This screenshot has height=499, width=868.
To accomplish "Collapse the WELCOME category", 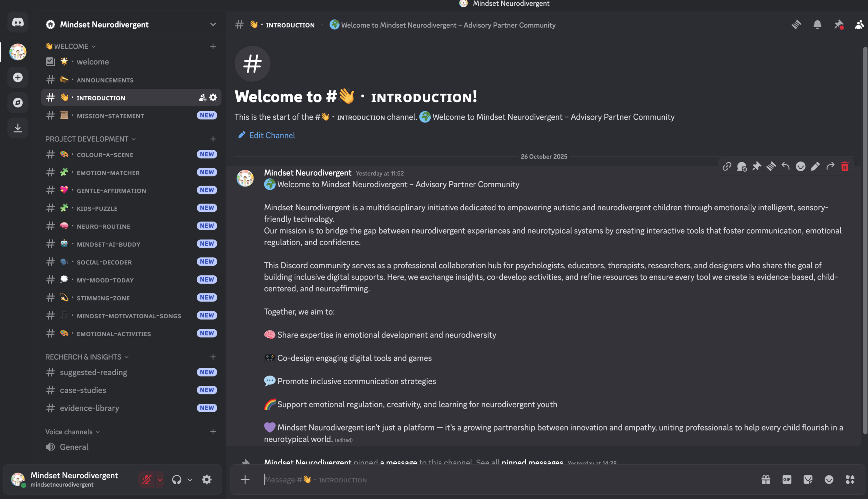I will (70, 46).
